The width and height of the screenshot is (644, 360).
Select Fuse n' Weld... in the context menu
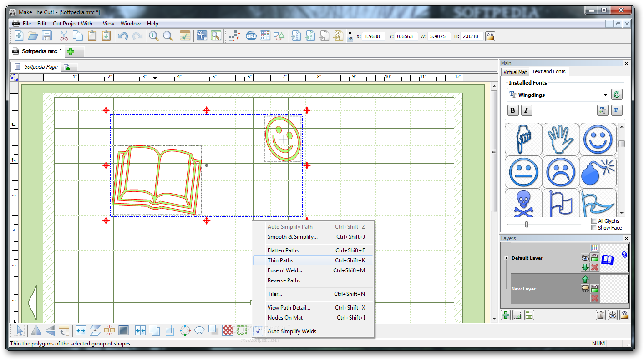click(x=313, y=270)
